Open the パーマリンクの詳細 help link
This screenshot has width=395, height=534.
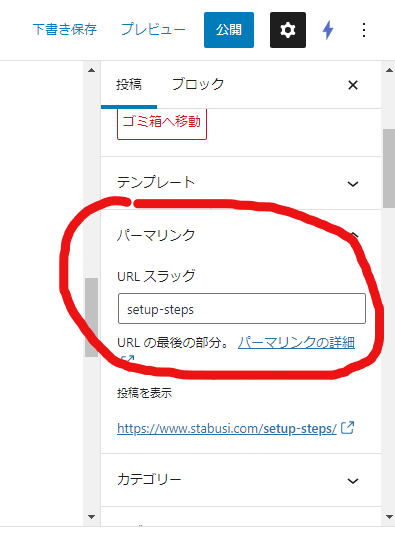pos(296,343)
